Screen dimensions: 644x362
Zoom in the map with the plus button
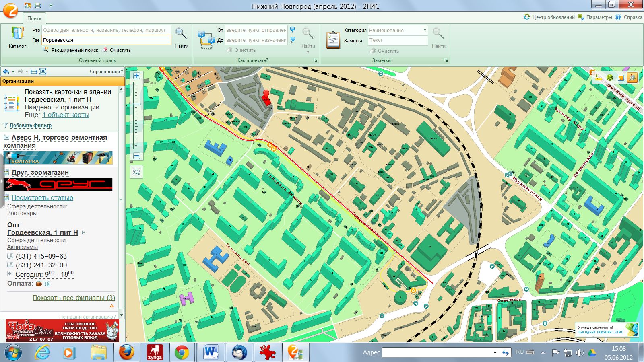(136, 76)
